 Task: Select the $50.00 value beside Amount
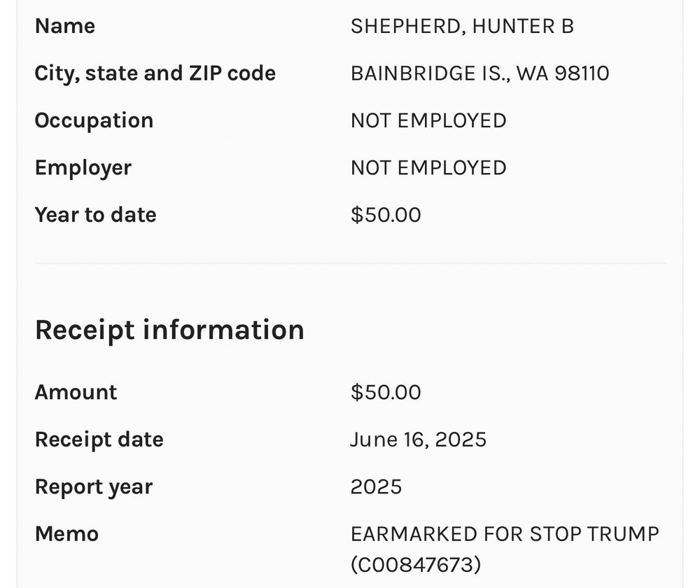click(x=386, y=392)
